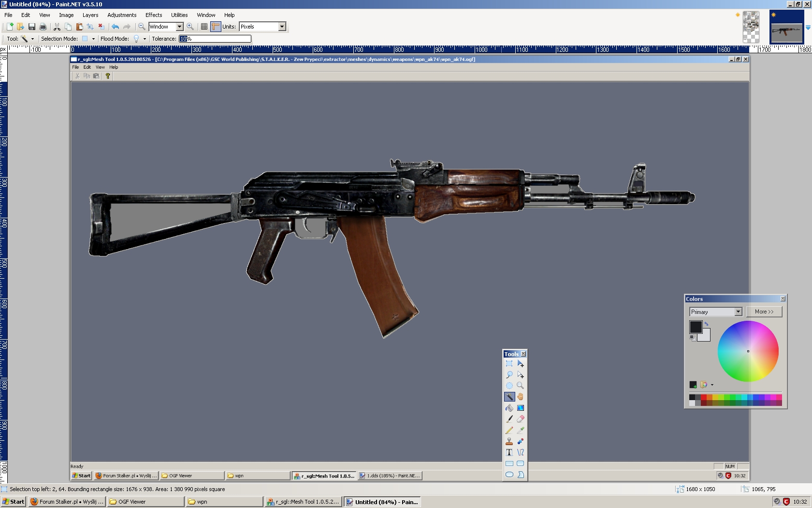
Task: Select the Zoom magnifier tool in Tools
Action: (x=521, y=386)
